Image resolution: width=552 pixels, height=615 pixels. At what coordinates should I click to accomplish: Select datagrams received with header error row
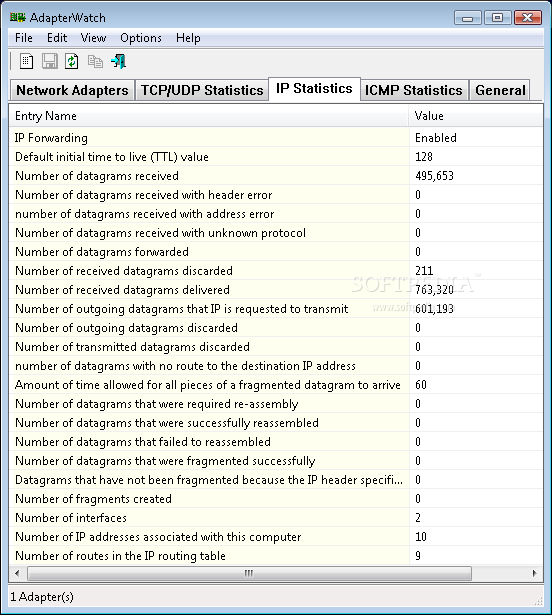pos(276,195)
